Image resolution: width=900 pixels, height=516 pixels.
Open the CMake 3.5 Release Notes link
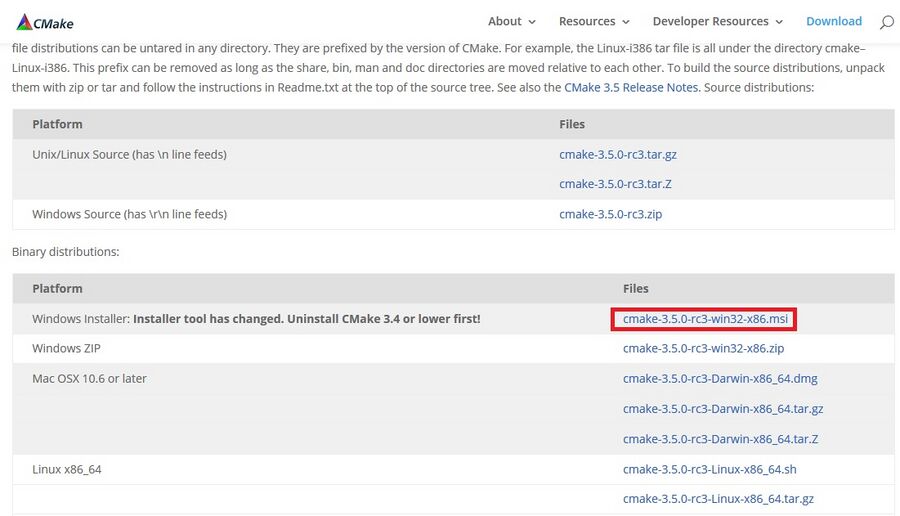tap(630, 88)
